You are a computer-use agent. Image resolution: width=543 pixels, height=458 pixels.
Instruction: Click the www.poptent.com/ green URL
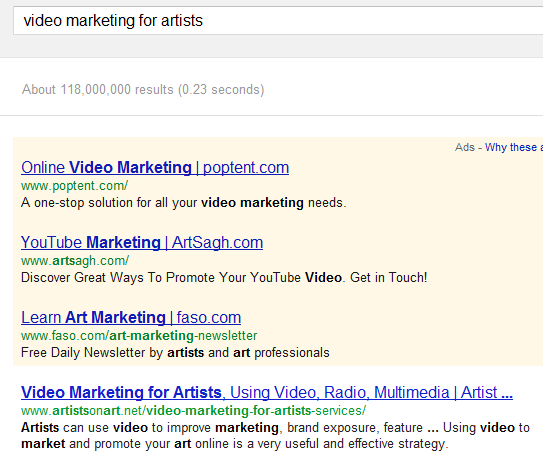click(x=74, y=186)
